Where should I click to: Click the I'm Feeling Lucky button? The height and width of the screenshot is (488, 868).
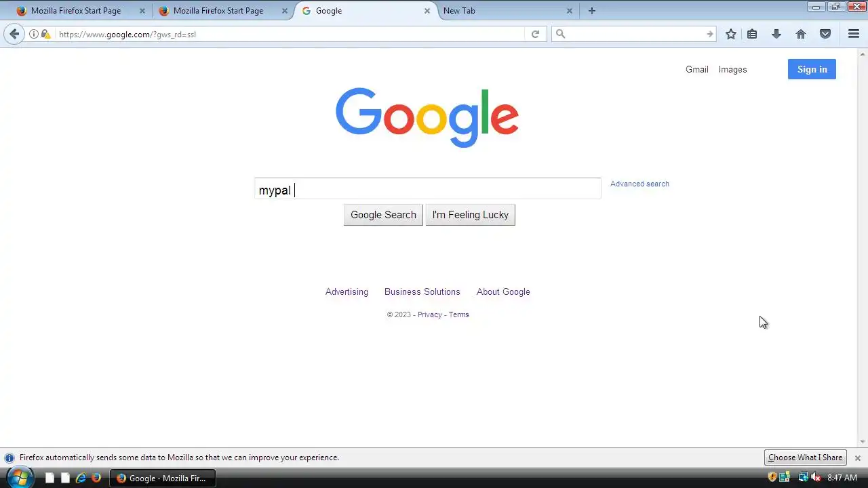470,215
